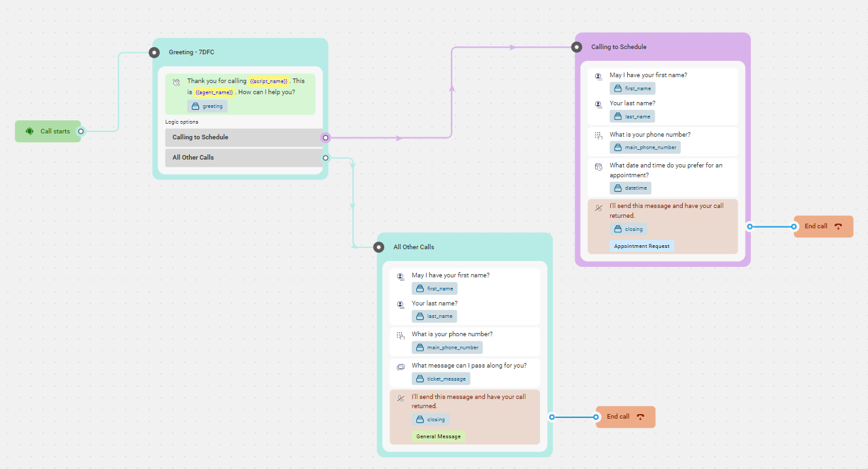Click 'What message can I pass along for you?'
Screen dimensions: 868x469
pyautogui.click(x=469, y=366)
